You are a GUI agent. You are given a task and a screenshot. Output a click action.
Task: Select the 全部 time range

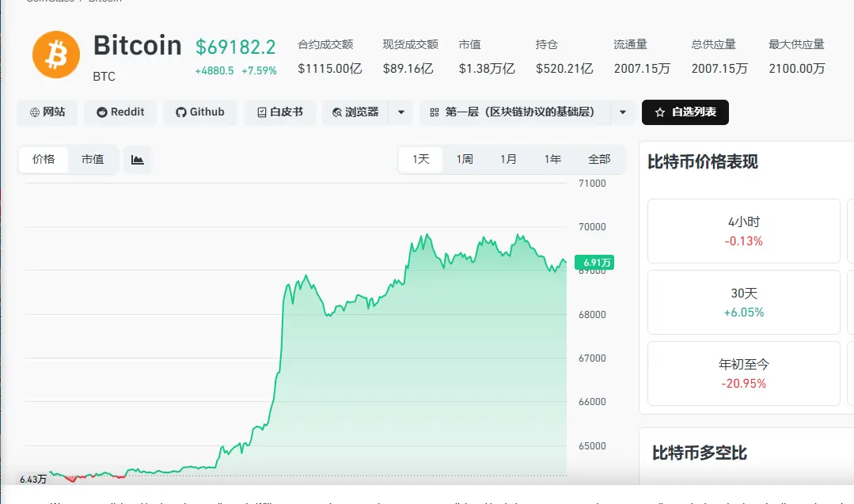pyautogui.click(x=599, y=160)
